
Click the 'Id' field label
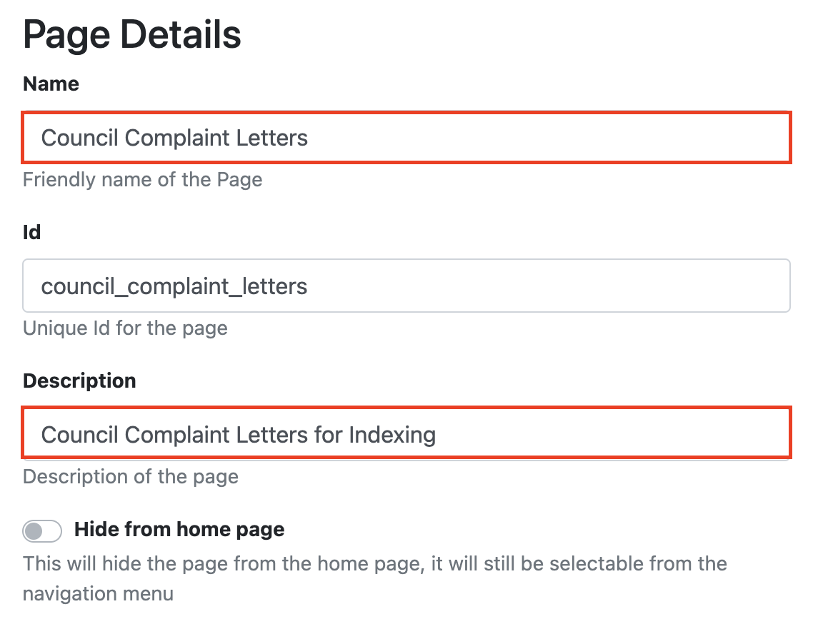31,232
